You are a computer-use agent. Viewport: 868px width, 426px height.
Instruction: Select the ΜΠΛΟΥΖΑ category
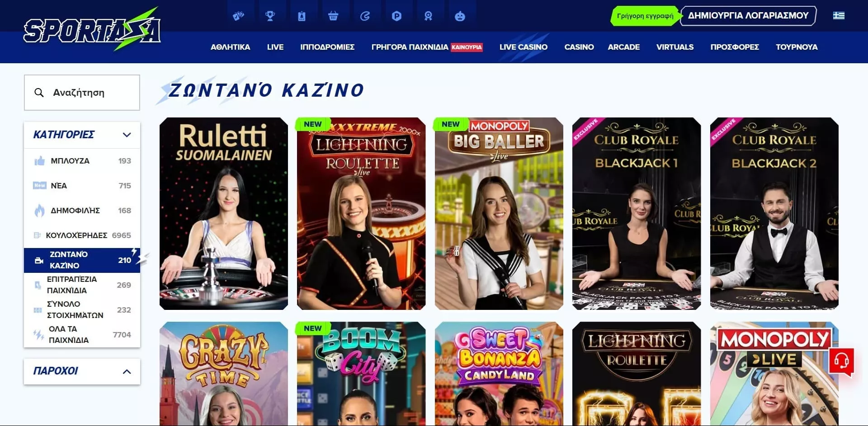click(82, 161)
